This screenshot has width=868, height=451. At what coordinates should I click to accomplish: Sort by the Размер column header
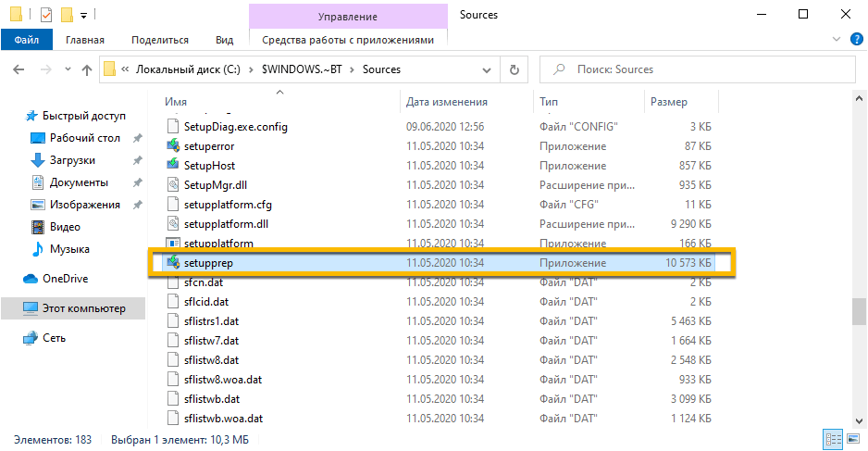tap(668, 102)
